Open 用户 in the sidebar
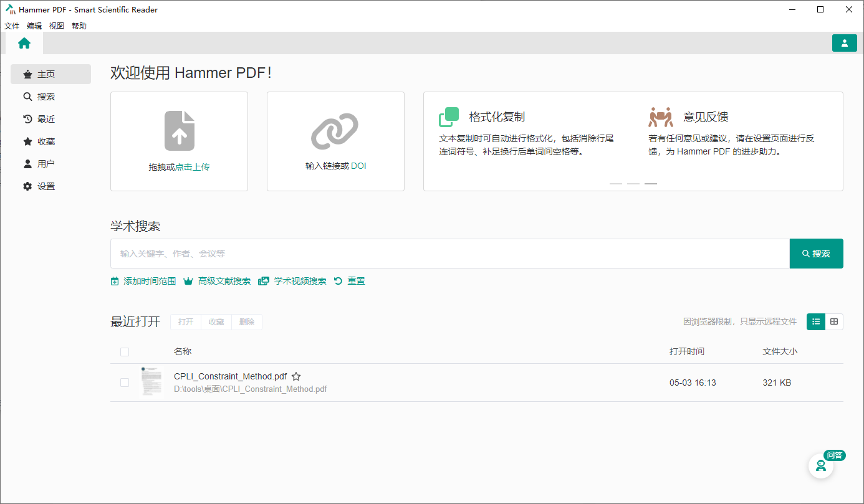The height and width of the screenshot is (504, 864). point(50,164)
